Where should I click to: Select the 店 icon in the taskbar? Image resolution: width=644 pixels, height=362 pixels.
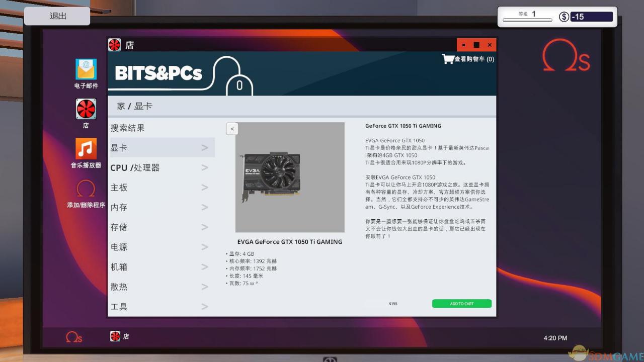(115, 336)
